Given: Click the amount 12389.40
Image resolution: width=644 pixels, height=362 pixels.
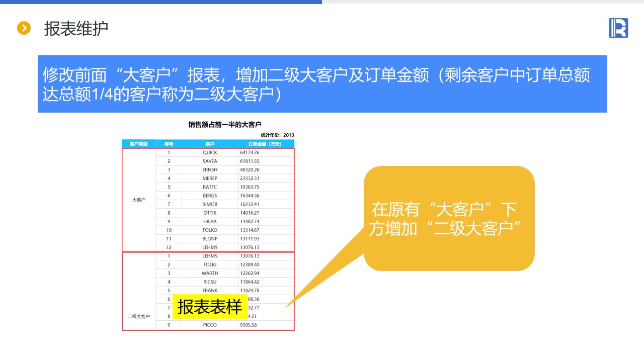Looking at the screenshot, I should pos(250,264).
